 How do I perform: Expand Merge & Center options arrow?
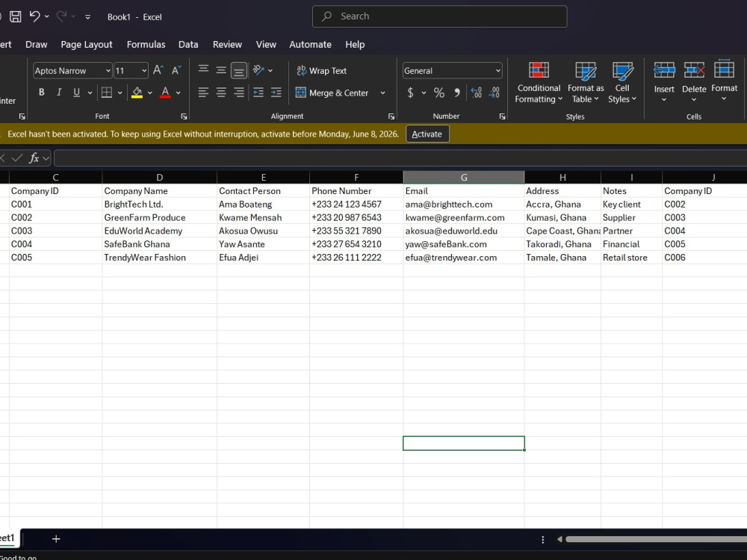click(382, 93)
